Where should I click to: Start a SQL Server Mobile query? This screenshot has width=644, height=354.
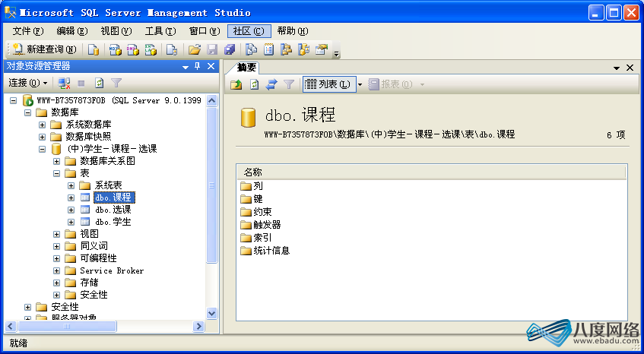click(172, 50)
